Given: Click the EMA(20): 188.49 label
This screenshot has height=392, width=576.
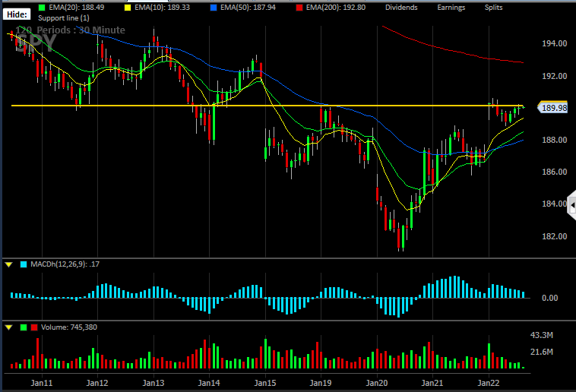Looking at the screenshot, I should [77, 8].
